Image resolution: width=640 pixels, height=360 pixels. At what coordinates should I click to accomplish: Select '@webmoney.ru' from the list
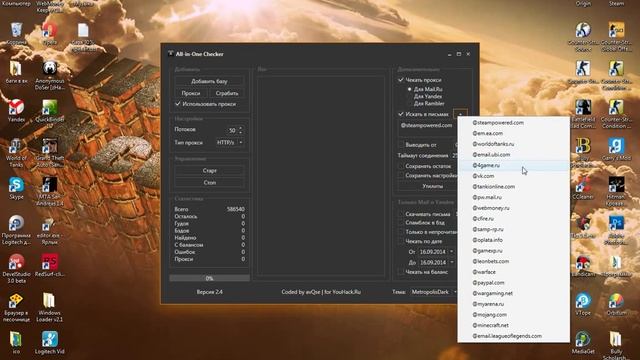[513, 208]
